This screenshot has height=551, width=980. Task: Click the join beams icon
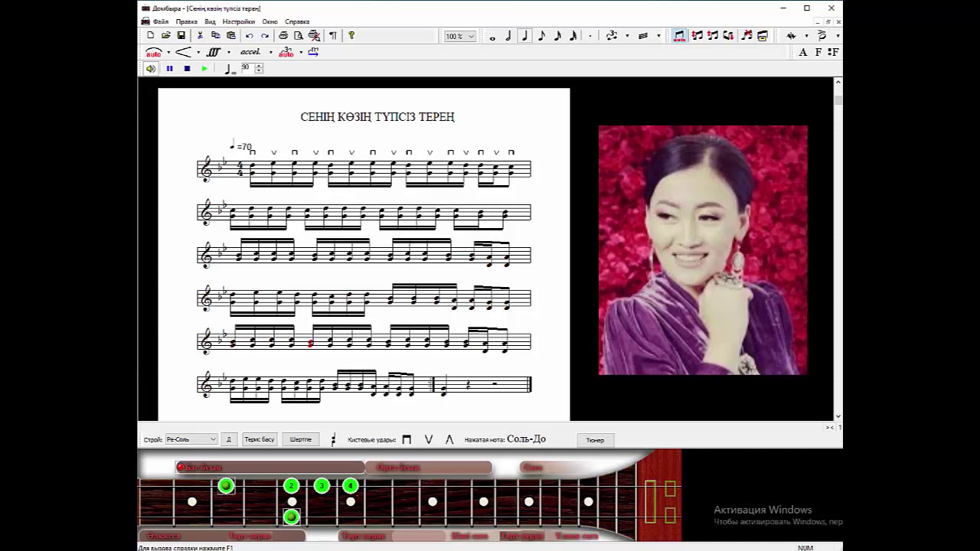pyautogui.click(x=697, y=36)
